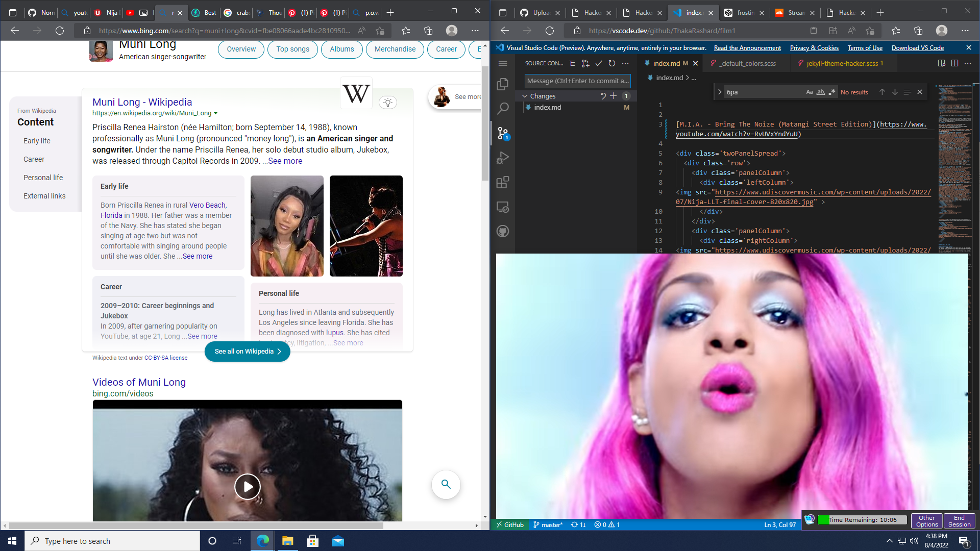Click the lightbulb icon near Wikipedia result
This screenshot has height=551, width=980.
(x=388, y=103)
